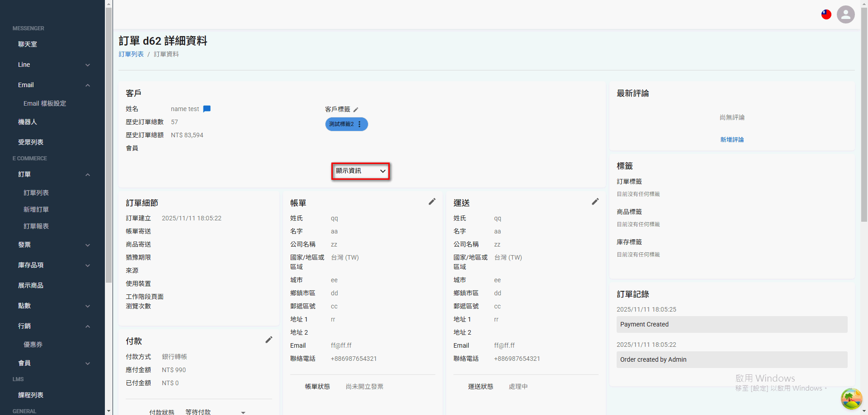Open the 付款狀態 等待付款 dropdown
Screen dimensions: 868x415
pos(215,412)
